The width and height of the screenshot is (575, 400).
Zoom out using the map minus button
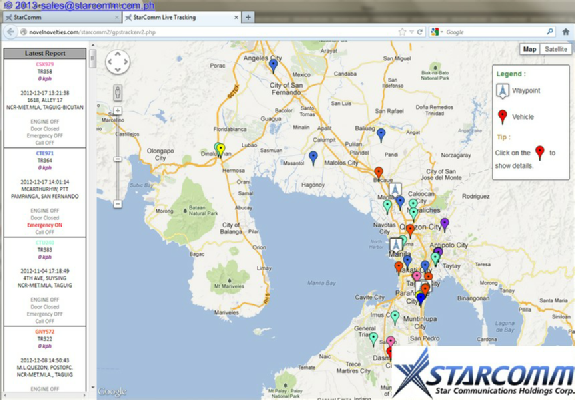[117, 203]
